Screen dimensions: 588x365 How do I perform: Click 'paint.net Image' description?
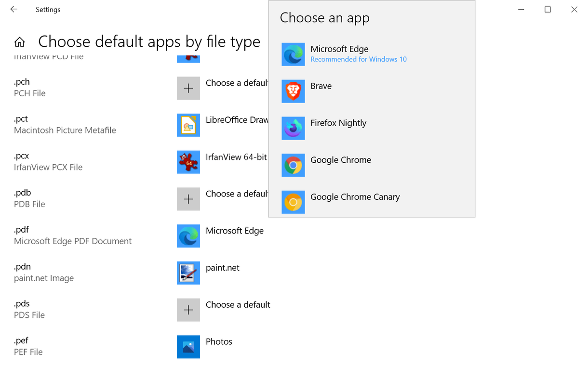click(x=44, y=278)
